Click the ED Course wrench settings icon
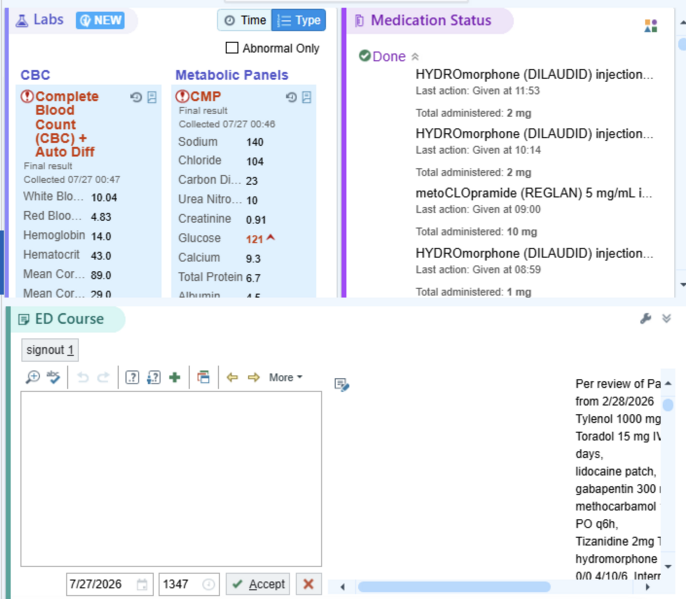Screen dimensions: 686x599 pyautogui.click(x=645, y=319)
